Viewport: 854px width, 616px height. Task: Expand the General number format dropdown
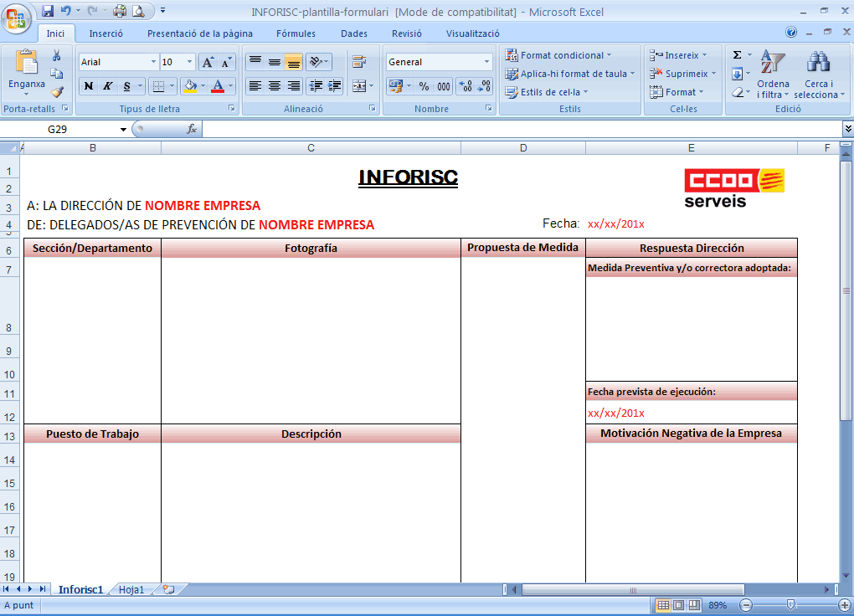click(486, 62)
